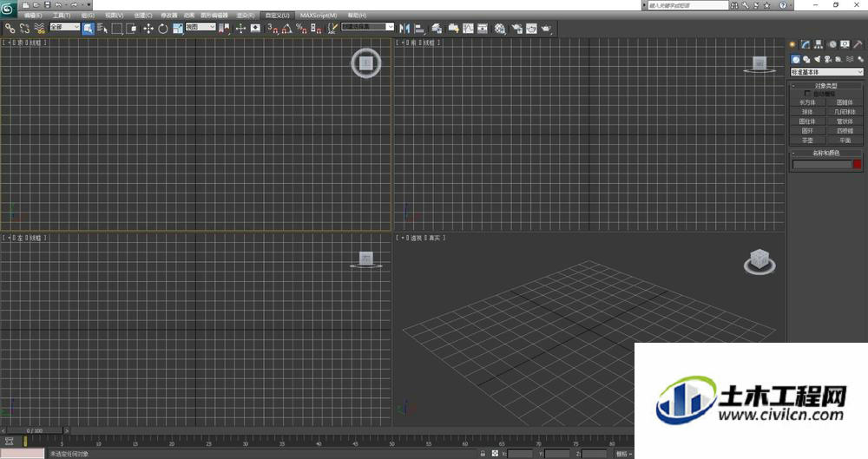Viewport: 868px width, 459px height.
Task: Select the Space Warps category icon
Action: click(x=849, y=59)
